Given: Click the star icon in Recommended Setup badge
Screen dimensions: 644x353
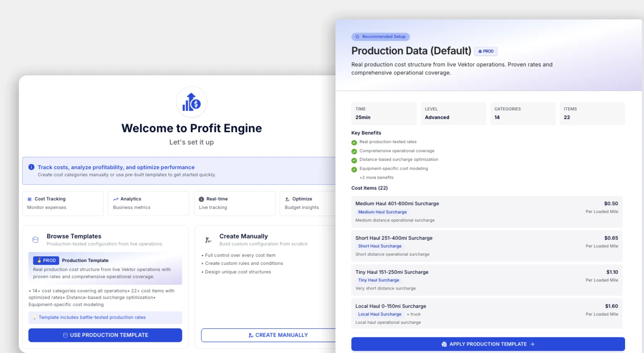Looking at the screenshot, I should (x=357, y=37).
